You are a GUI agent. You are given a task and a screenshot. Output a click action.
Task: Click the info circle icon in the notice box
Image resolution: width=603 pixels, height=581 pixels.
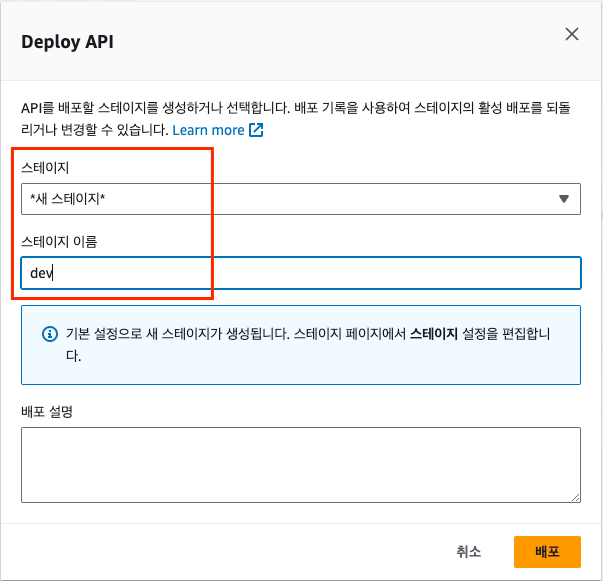pyautogui.click(x=49, y=334)
